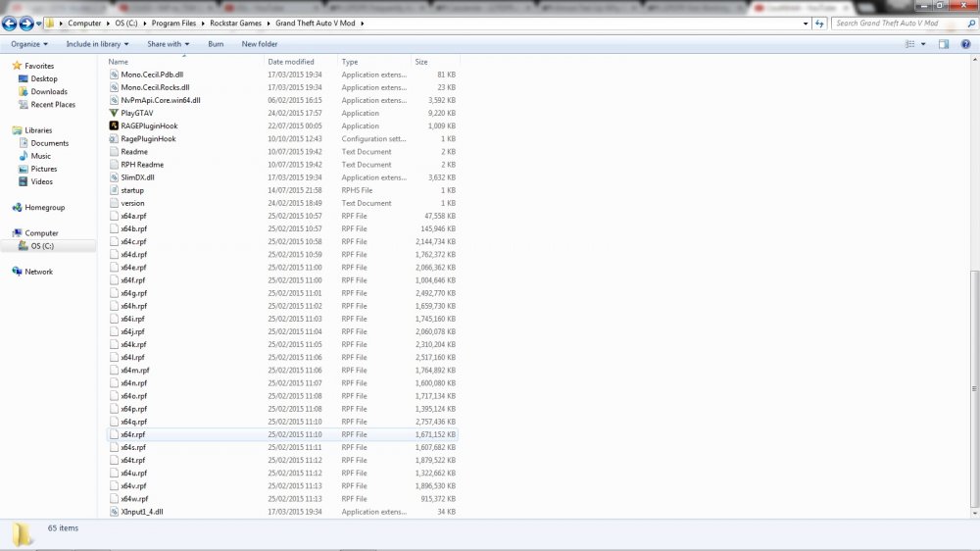The image size is (980, 551).
Task: Select Favorites in the navigation pane
Action: [x=39, y=66]
